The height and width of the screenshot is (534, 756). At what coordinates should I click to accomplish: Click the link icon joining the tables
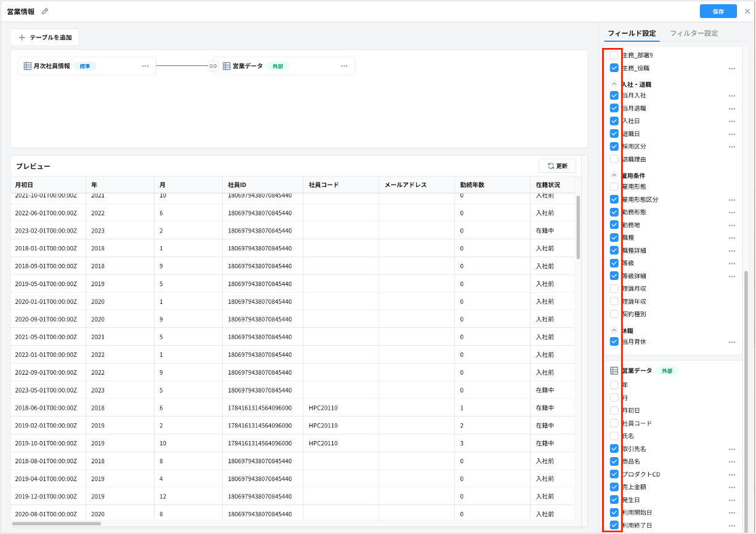click(213, 66)
